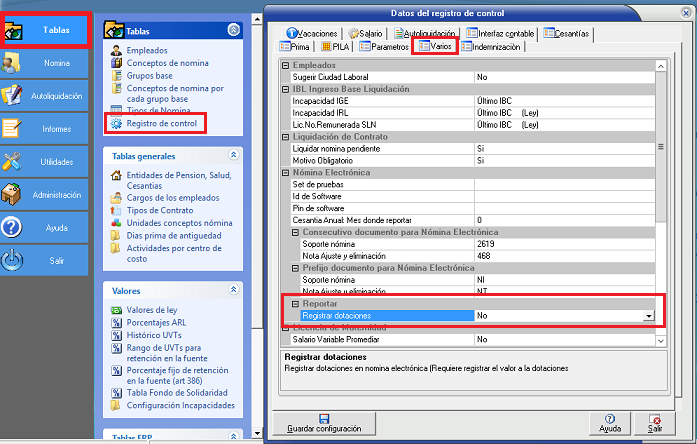This screenshot has height=444, width=697.
Task: Click the Tablas sidebar icon
Action: (x=14, y=31)
